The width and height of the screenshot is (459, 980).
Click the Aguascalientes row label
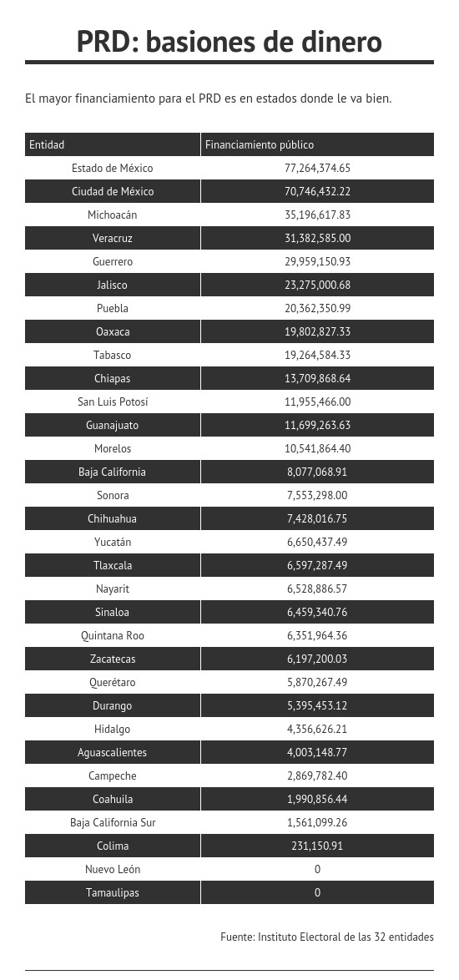tap(113, 752)
